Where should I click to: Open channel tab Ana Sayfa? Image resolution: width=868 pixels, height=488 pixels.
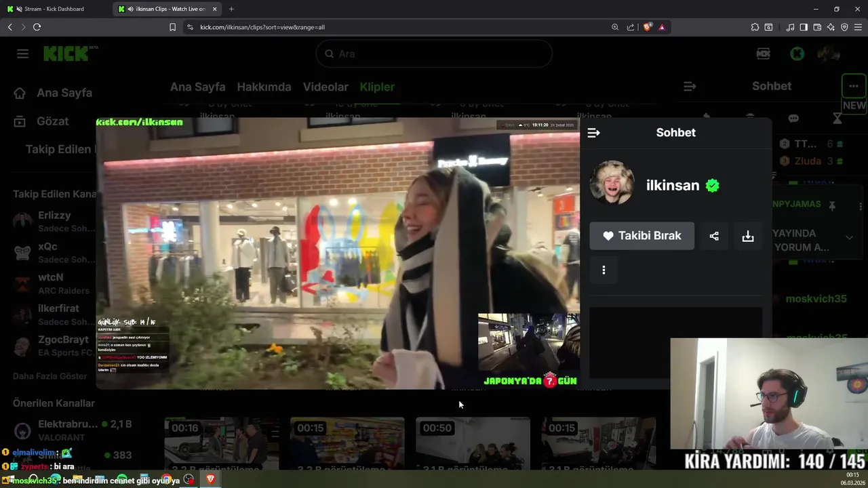point(197,87)
